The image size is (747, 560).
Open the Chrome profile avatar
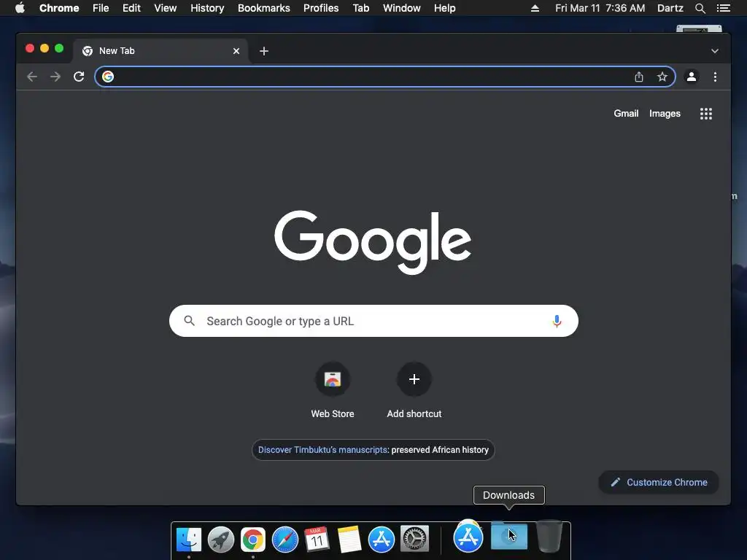pos(692,77)
